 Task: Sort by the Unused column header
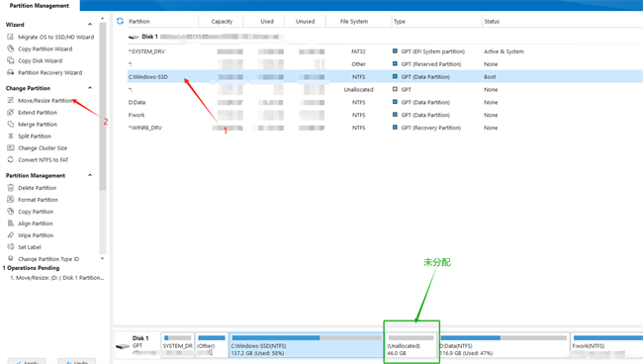click(x=305, y=22)
